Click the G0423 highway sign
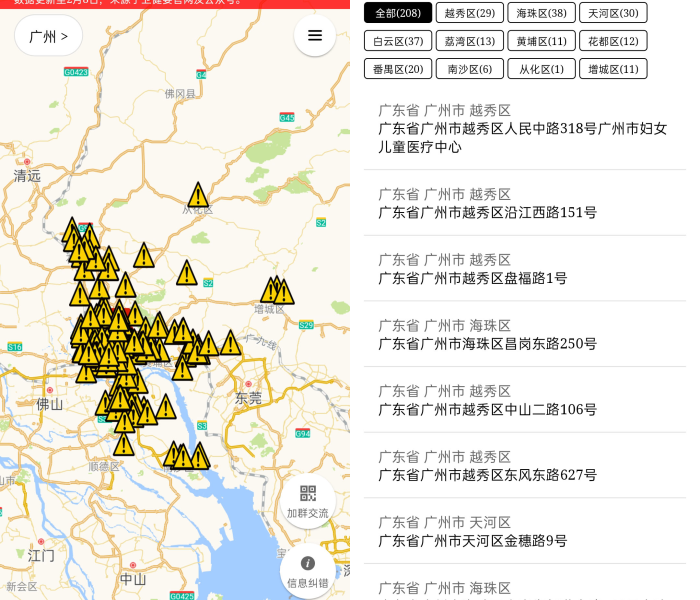 click(x=76, y=72)
